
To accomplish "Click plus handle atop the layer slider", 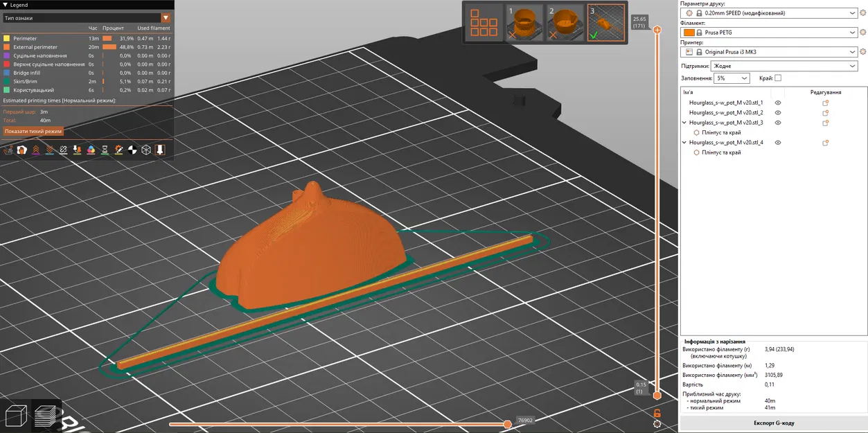I will pyautogui.click(x=657, y=30).
